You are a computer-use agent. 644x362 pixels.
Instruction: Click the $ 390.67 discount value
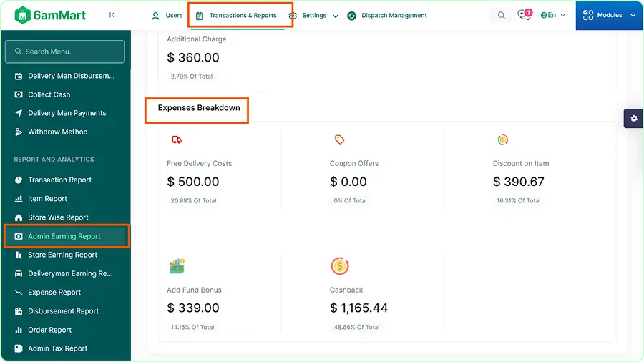519,182
